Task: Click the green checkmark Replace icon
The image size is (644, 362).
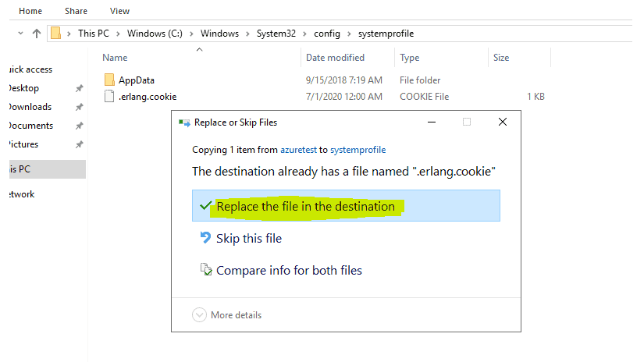Action: [205, 206]
